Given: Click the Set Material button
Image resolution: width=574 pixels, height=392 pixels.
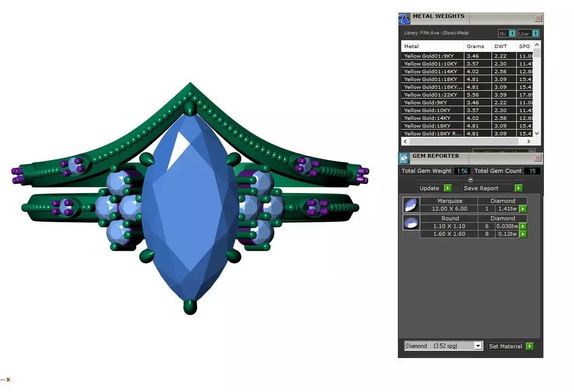Looking at the screenshot, I should pos(510,346).
